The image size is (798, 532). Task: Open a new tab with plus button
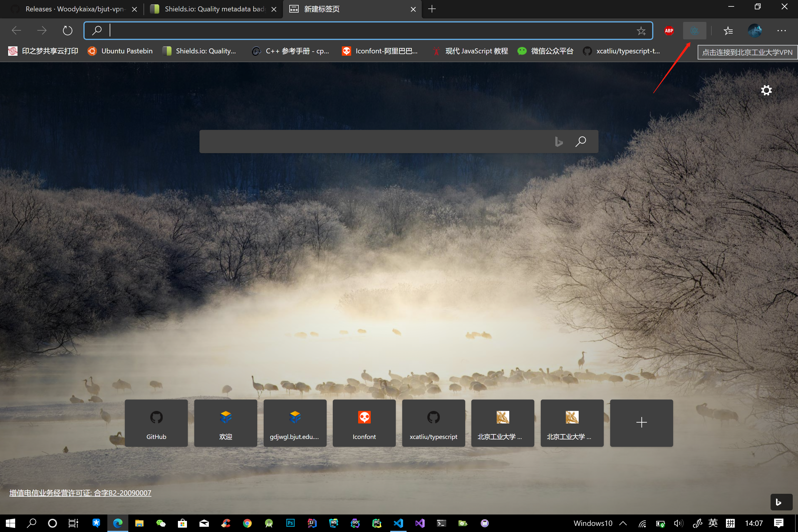432,9
